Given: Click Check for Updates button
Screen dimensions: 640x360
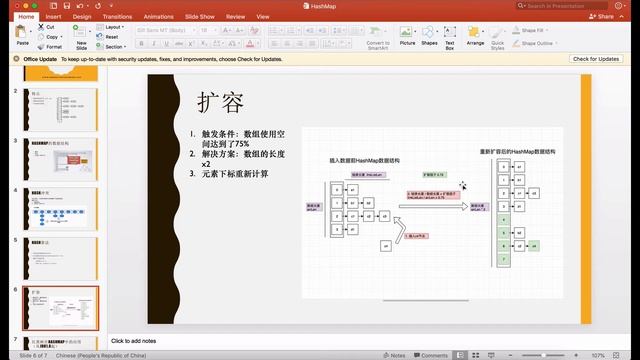Looking at the screenshot, I should pos(596,59).
